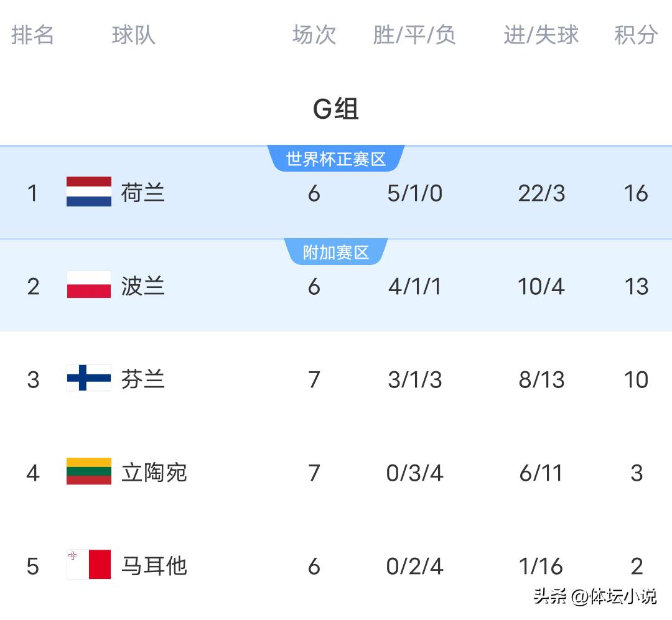Click the 排名 column header

32,35
